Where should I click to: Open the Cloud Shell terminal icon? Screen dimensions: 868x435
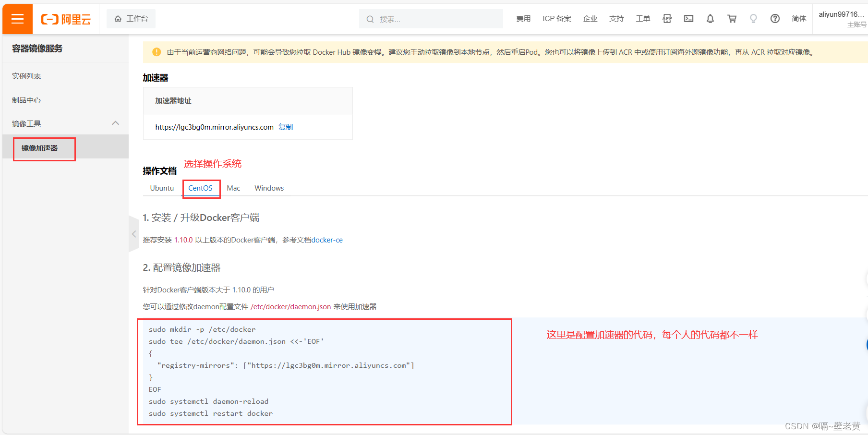click(x=688, y=19)
